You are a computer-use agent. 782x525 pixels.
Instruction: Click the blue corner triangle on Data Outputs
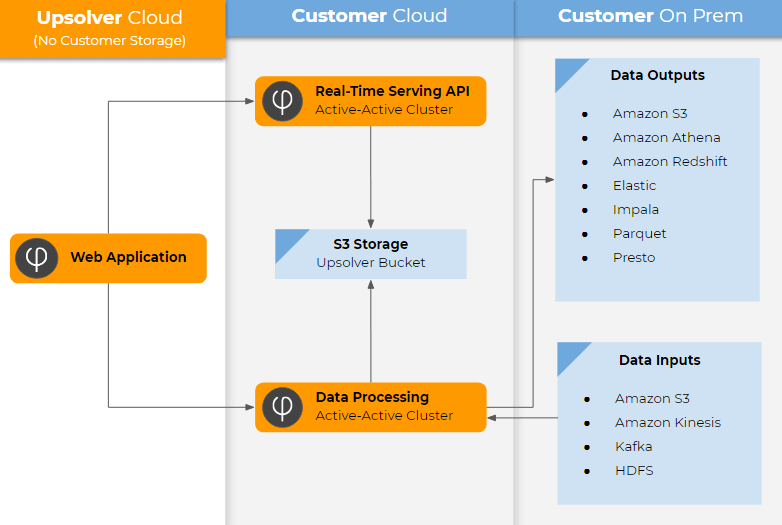coord(568,71)
